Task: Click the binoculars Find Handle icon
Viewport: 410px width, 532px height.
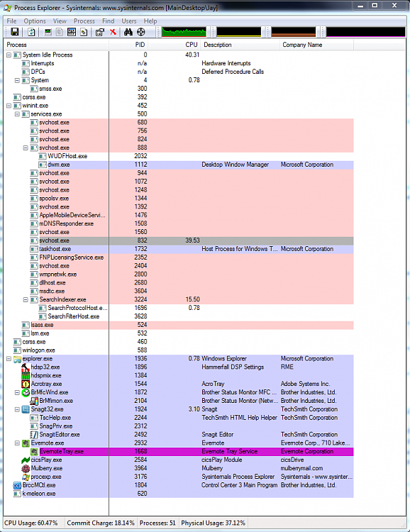Action: [128, 32]
